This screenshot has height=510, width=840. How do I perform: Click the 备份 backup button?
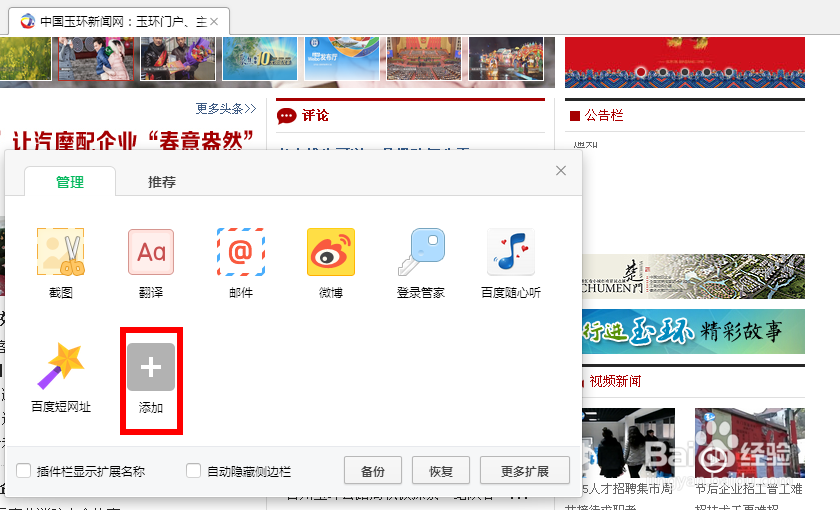click(373, 471)
